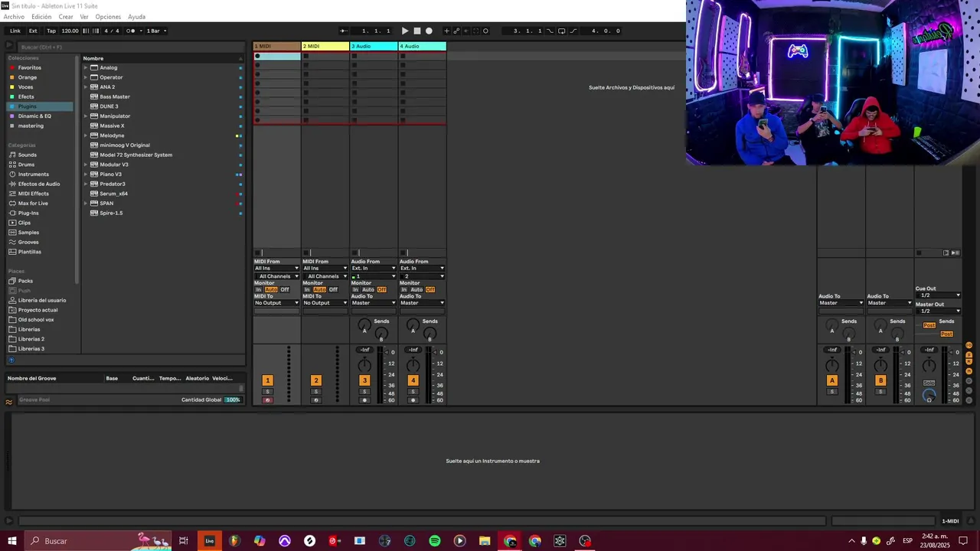Click track 4 Send A knob
Image resolution: width=980 pixels, height=551 pixels.
click(x=413, y=325)
